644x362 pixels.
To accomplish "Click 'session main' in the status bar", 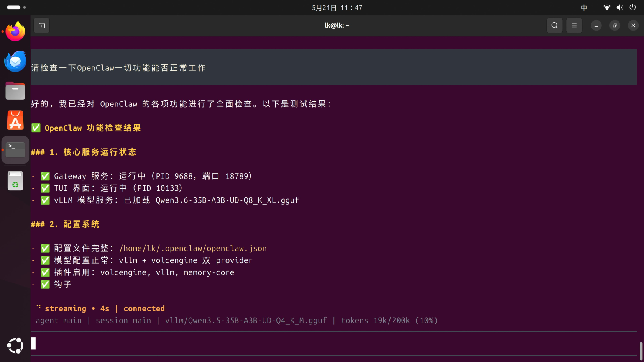I will pyautogui.click(x=123, y=321).
